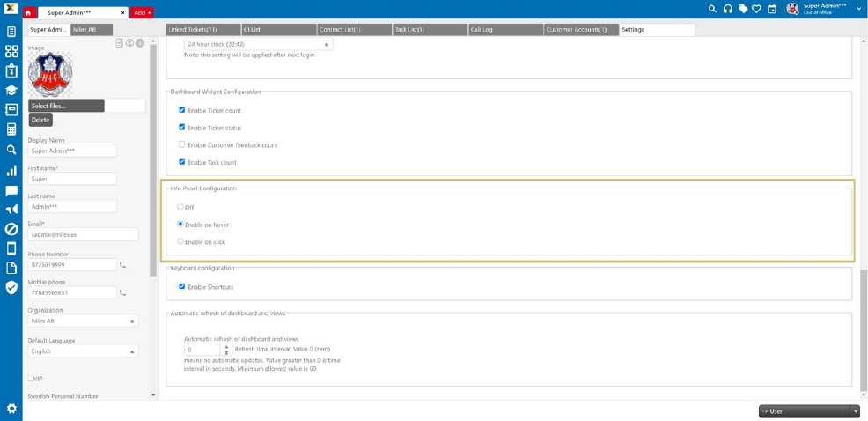The width and height of the screenshot is (868, 421).
Task: Open the settings gear in left sidebar
Action: [11, 409]
